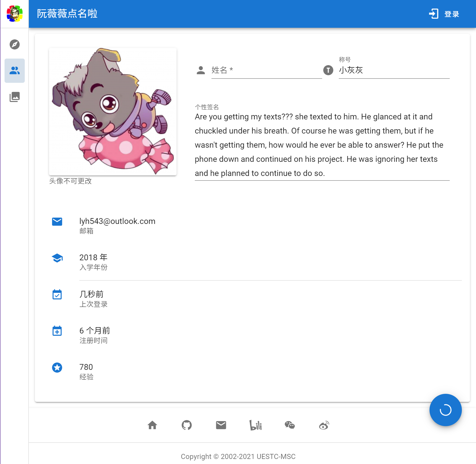Viewport: 476px width, 464px height.
Task: Click the 头像不可更改 hint text
Action: [70, 181]
